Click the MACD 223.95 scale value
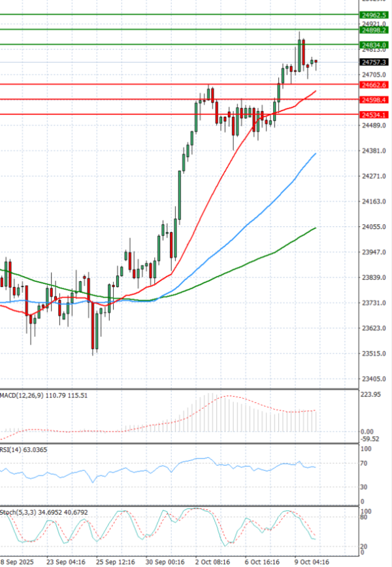The height and width of the screenshot is (567, 392). (x=372, y=394)
